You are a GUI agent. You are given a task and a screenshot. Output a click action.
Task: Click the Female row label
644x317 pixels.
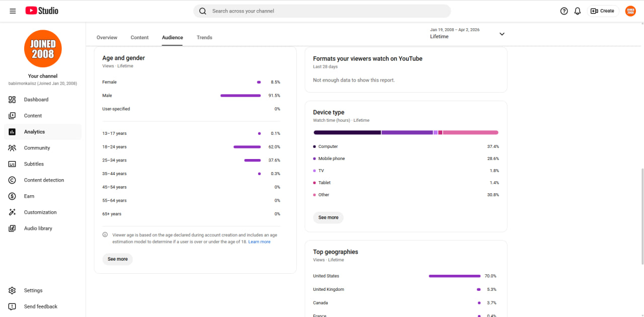click(x=109, y=82)
